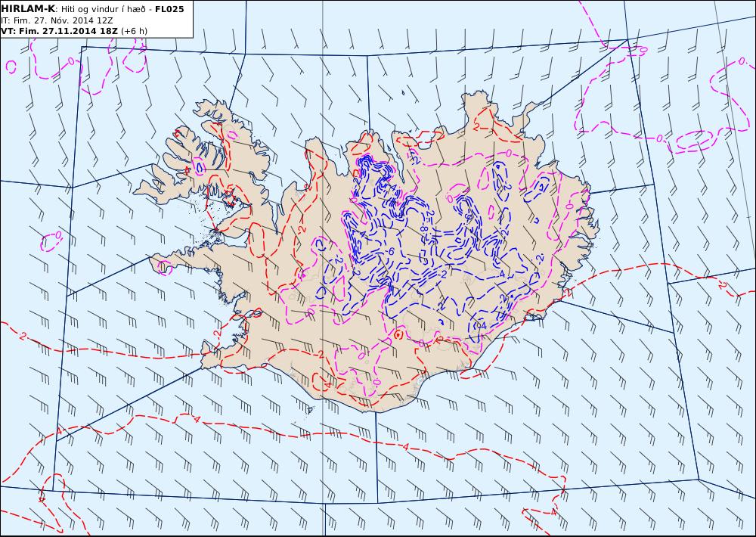Click the "FL025" flight level label

pos(169,9)
